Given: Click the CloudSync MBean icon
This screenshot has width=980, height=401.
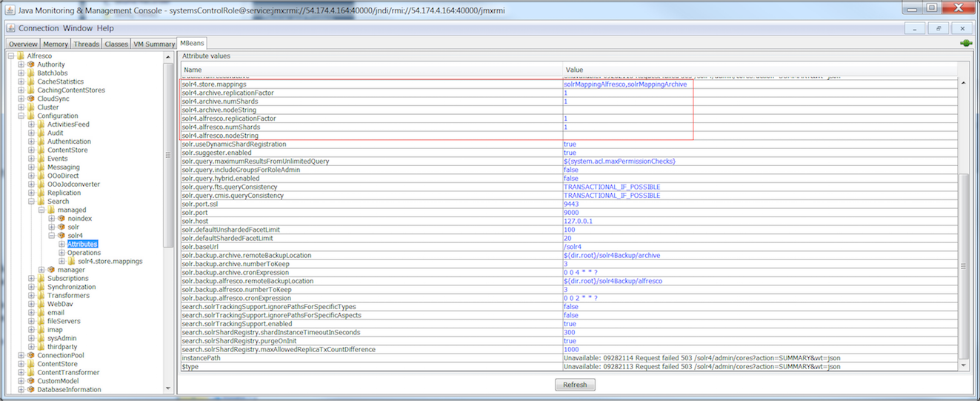Looking at the screenshot, I should click(x=31, y=99).
